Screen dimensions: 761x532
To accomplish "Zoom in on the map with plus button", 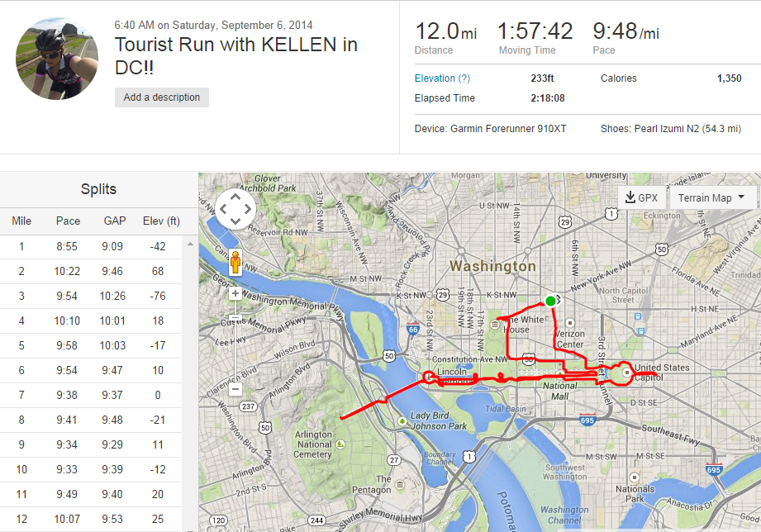I will pyautogui.click(x=235, y=293).
